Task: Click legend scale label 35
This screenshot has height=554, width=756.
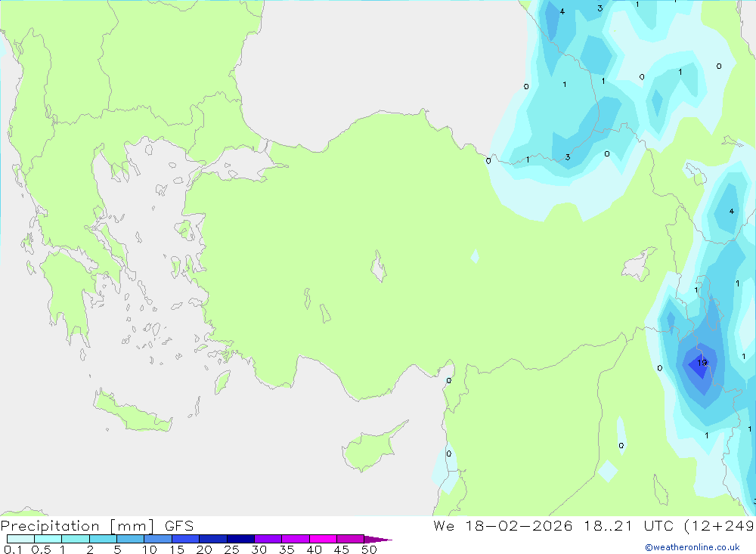Action: (x=287, y=549)
